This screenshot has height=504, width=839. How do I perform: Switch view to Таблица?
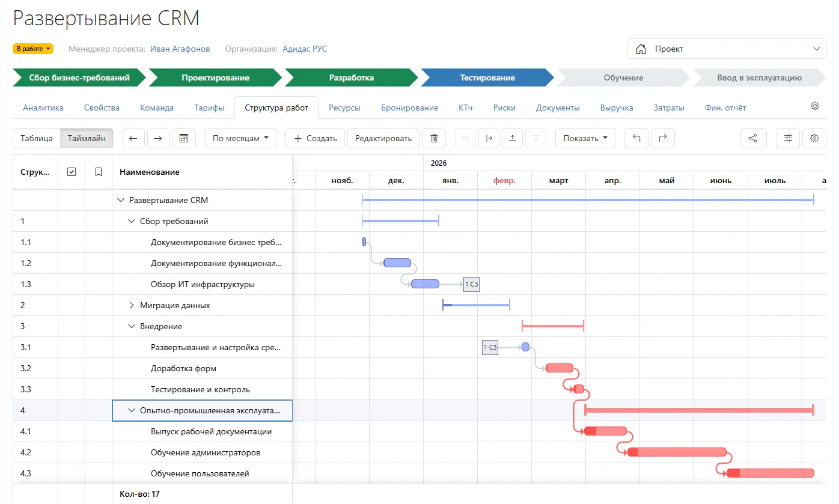(37, 138)
